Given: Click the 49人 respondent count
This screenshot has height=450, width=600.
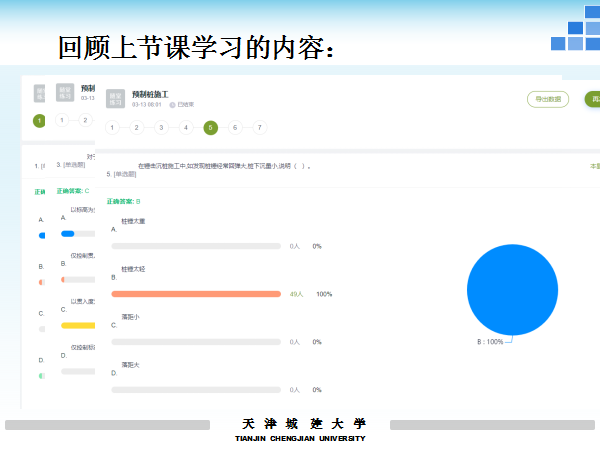Looking at the screenshot, I should tap(296, 294).
